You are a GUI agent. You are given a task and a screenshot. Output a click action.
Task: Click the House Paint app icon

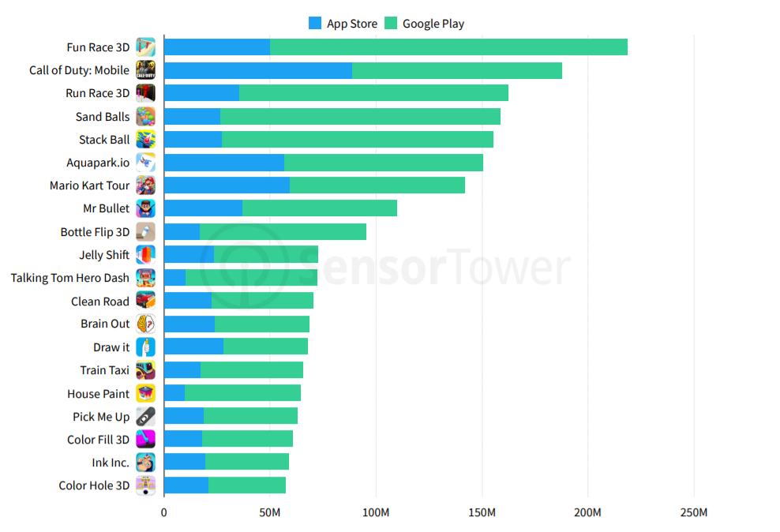(x=146, y=393)
